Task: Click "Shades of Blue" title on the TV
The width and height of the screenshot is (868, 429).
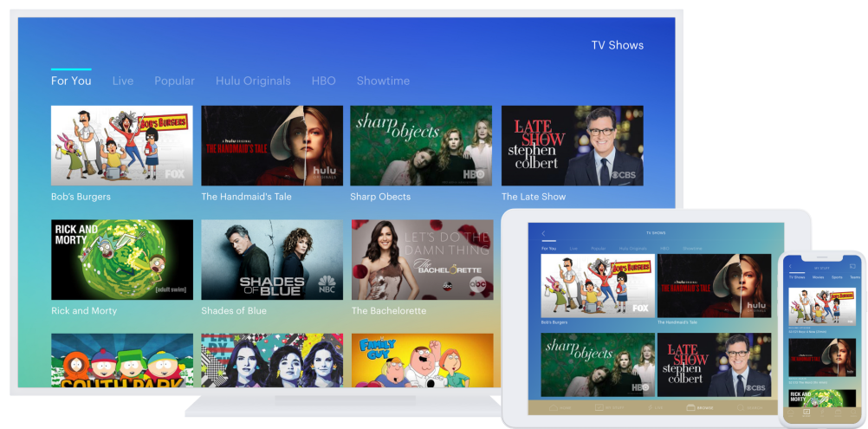Action: coord(234,310)
